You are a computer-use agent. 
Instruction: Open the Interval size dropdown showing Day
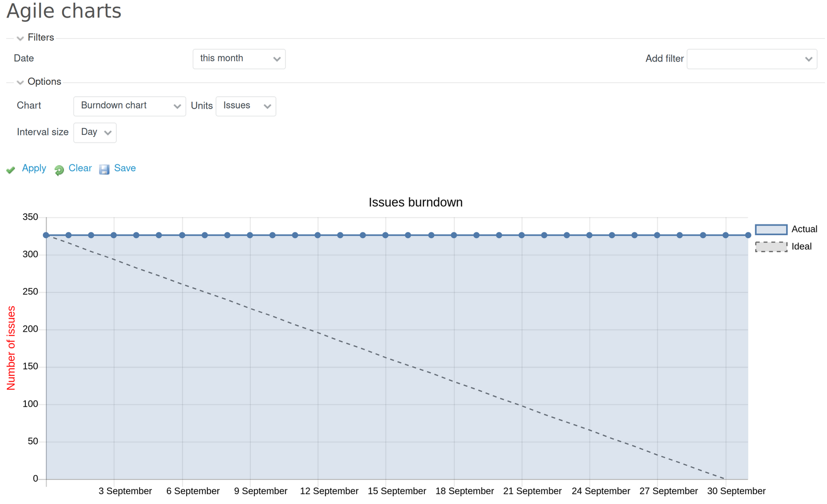coord(107,132)
